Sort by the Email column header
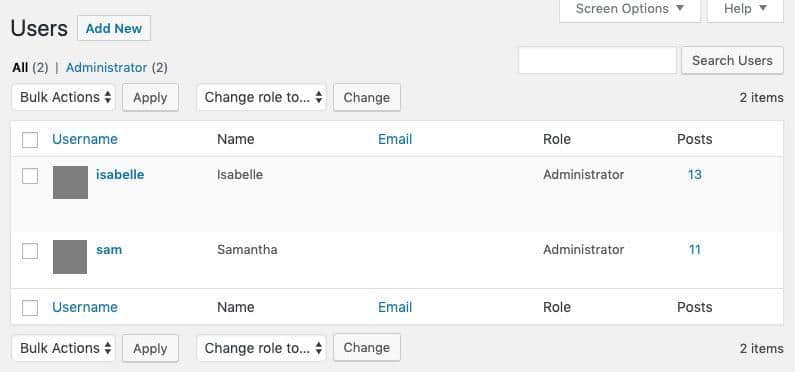The width and height of the screenshot is (795, 372). tap(395, 139)
